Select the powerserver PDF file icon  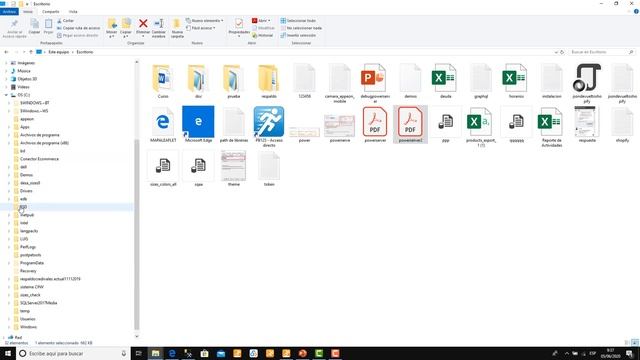375,122
